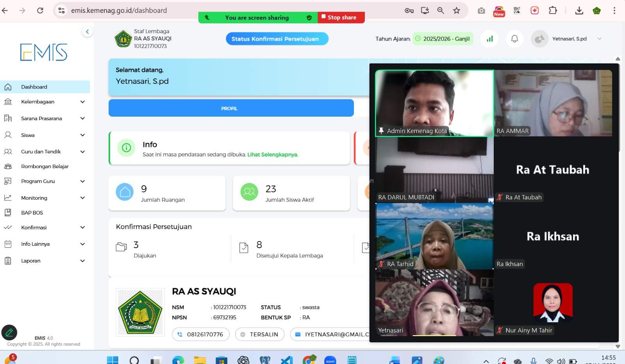Open Rombongan Belajar in the sidebar
625x364 pixels.
45,167
